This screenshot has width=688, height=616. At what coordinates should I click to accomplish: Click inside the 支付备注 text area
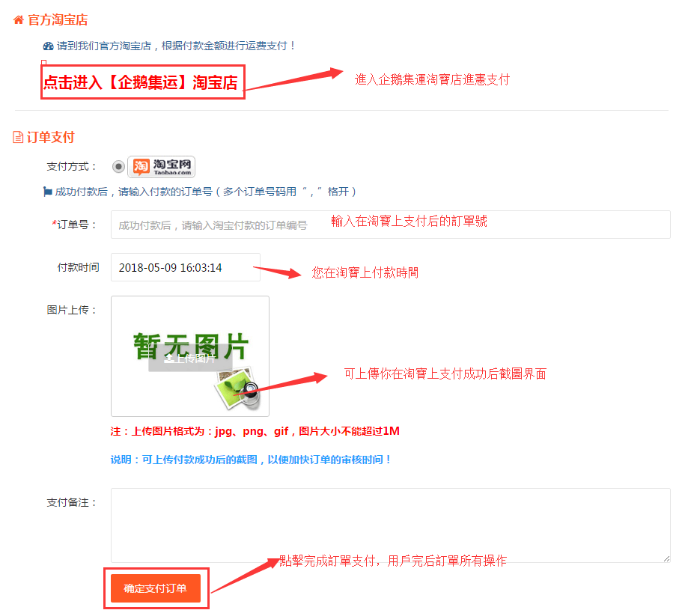pos(391,525)
